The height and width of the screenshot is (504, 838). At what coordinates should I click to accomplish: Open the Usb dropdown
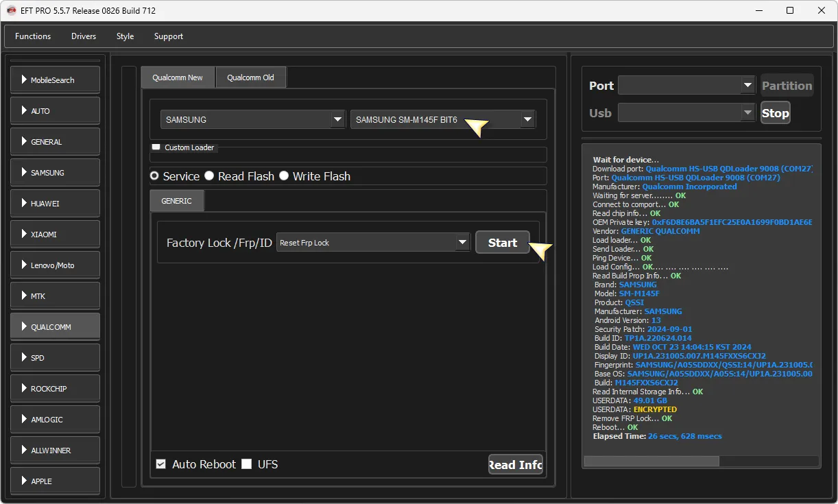[x=686, y=113]
